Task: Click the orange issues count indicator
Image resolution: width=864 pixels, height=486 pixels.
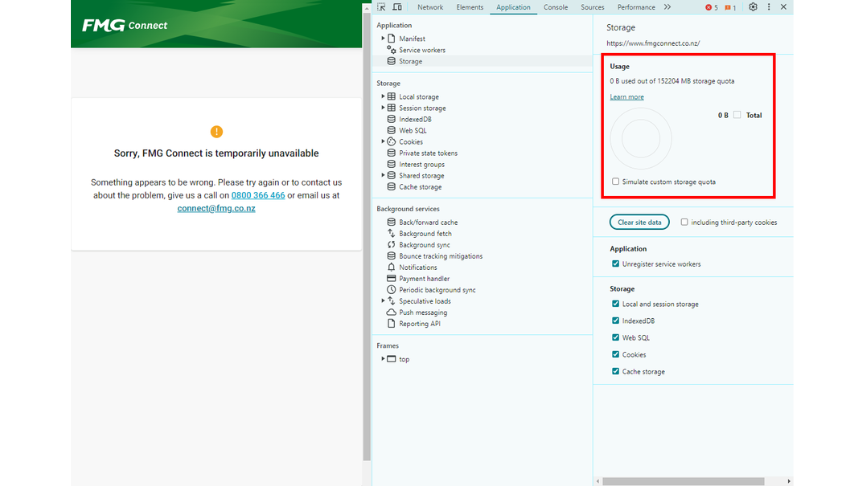Action: point(730,8)
